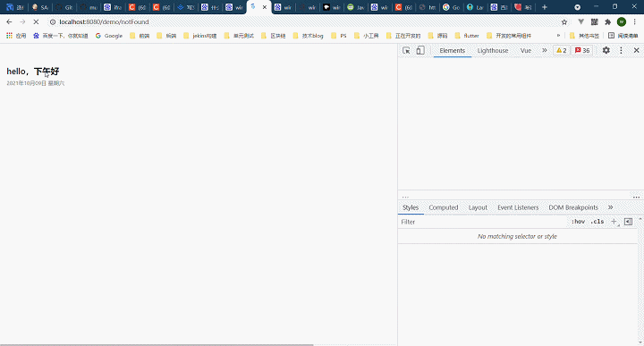Open the Vue DevTools tab
This screenshot has height=346, width=644.
coord(526,50)
